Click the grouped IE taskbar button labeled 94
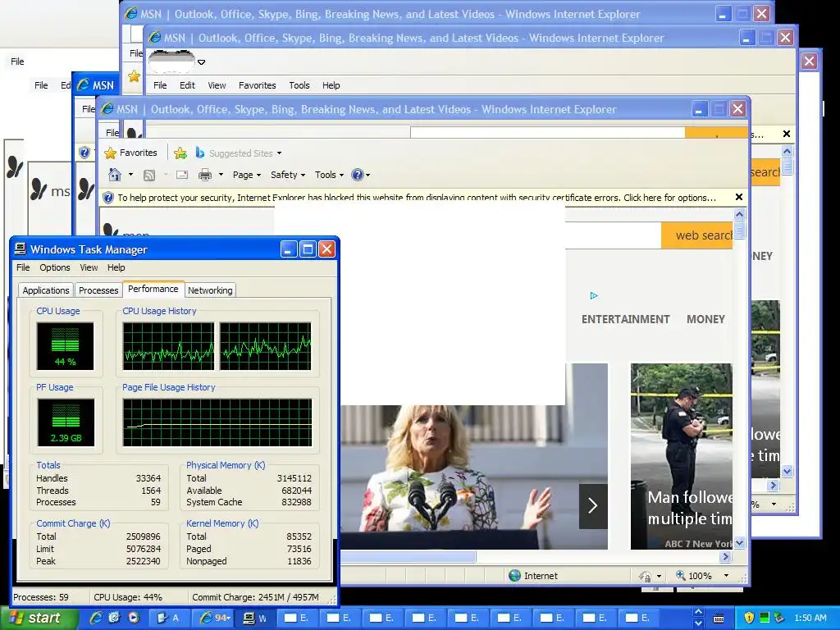Image resolution: width=840 pixels, height=630 pixels. [214, 619]
